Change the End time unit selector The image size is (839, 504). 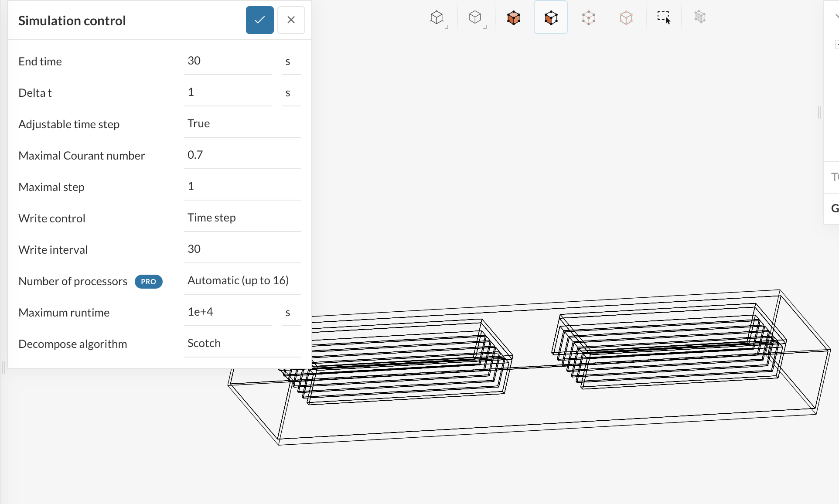point(291,61)
